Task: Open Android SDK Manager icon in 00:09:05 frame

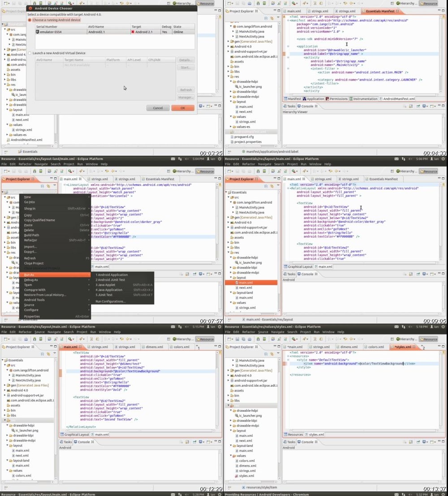Action: [258, 171]
